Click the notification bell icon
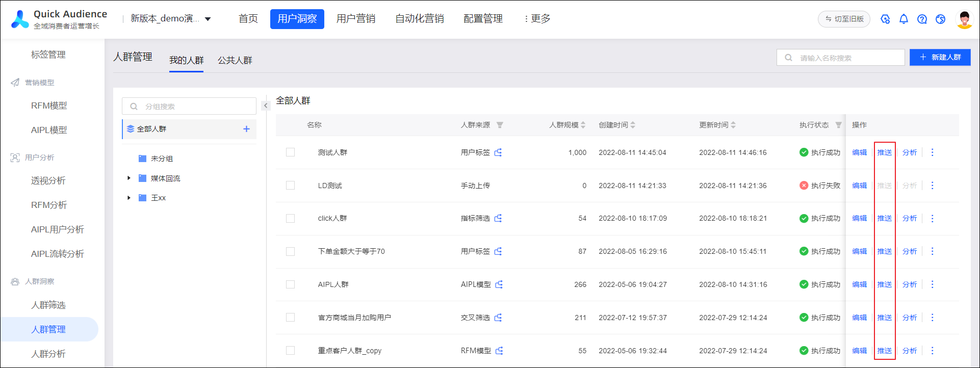The height and width of the screenshot is (368, 980). 904,19
